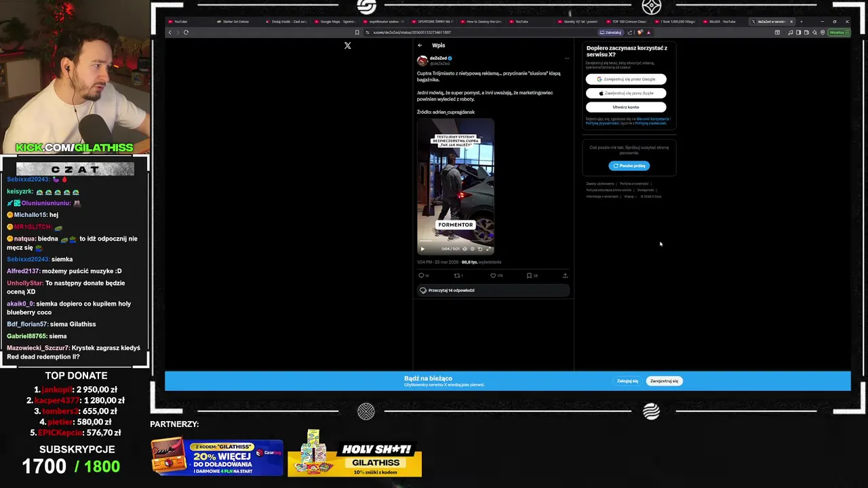The height and width of the screenshot is (488, 868).
Task: Seek on the video progress bar
Action: click(455, 241)
